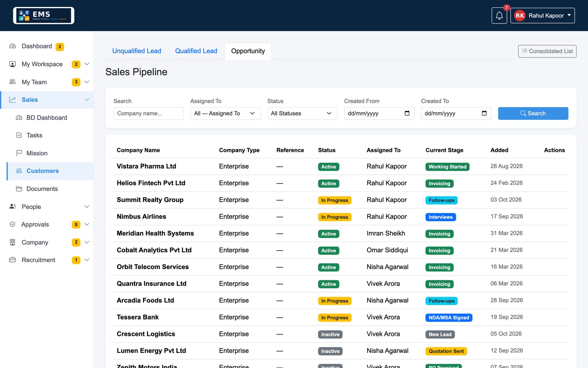Click the My Workspace sidebar icon
The image size is (588, 368).
tap(12, 64)
